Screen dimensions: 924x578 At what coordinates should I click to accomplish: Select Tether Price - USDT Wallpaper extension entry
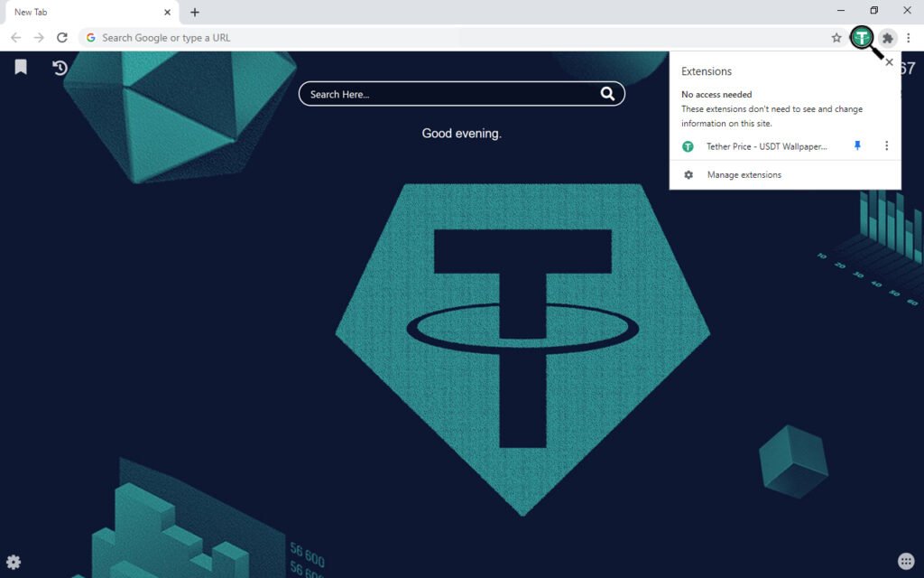(765, 146)
